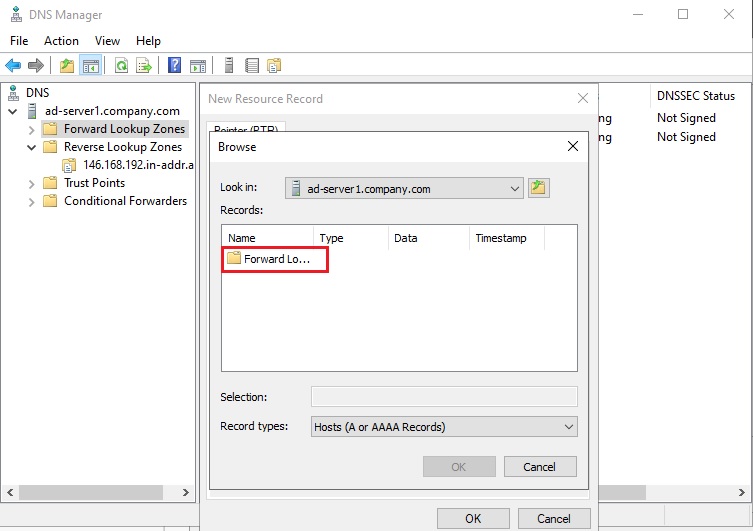Expand the Trust Points tree node
Image resolution: width=753 pixels, height=531 pixels.
32,183
